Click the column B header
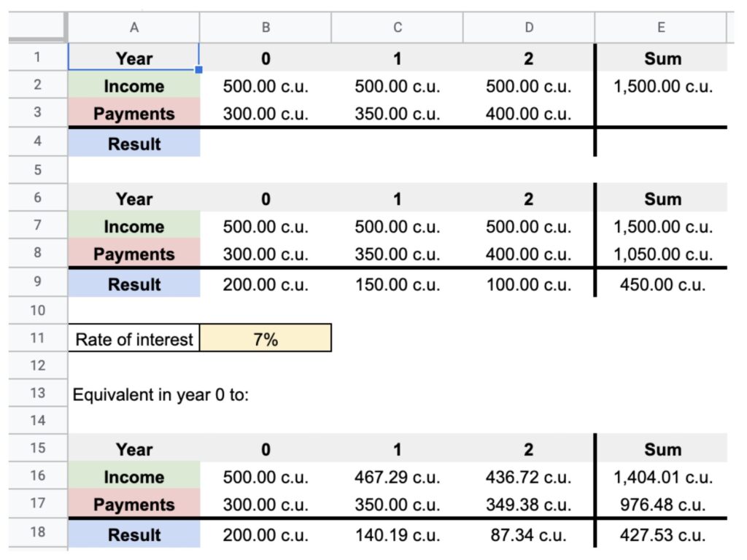Image resolution: width=747 pixels, height=560 pixels. [266, 28]
